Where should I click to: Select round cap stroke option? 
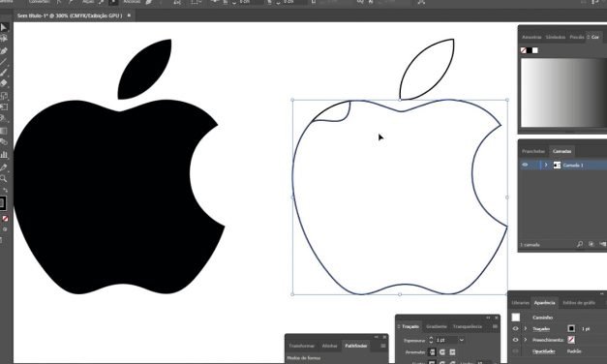click(442, 352)
